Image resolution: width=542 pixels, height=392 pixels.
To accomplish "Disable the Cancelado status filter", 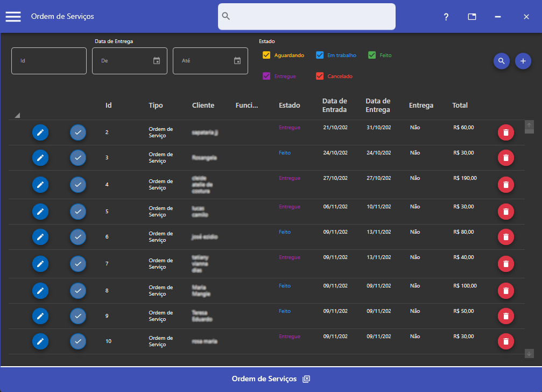I will pos(320,76).
